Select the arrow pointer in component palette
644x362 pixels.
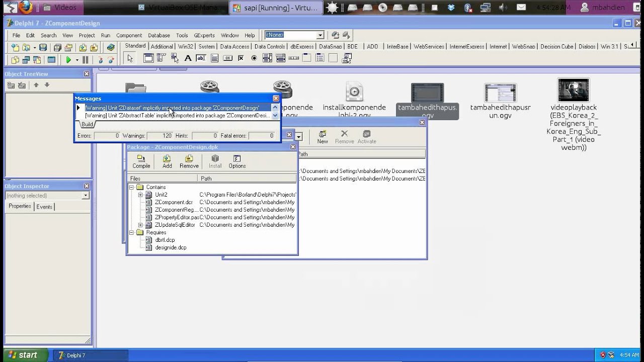tap(130, 58)
